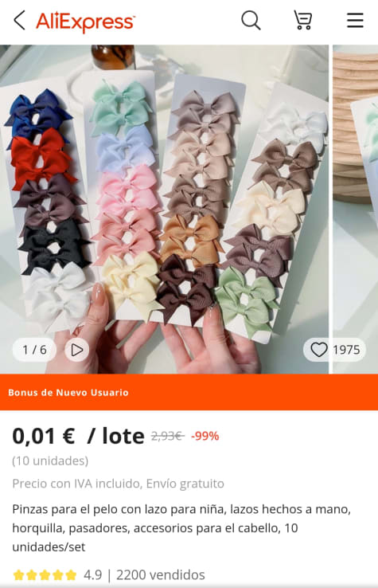The height and width of the screenshot is (588, 378).
Task: Open the product title description text
Action: [x=181, y=528]
